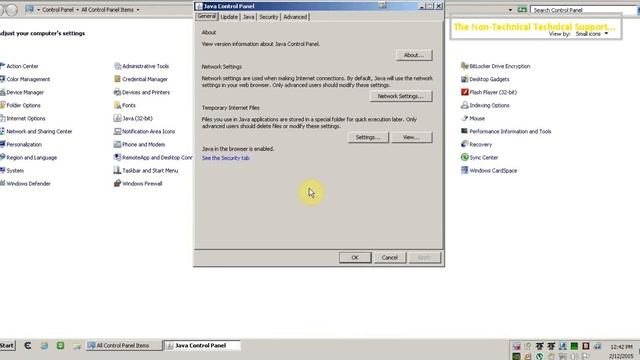640x360 pixels.
Task: Open Personalization item
Action: point(21,144)
